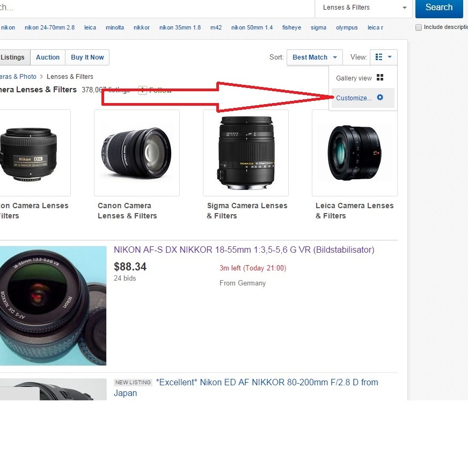468x476 pixels.
Task: Click the 'nikon 50mm 1.4' related search
Action: [x=252, y=27]
